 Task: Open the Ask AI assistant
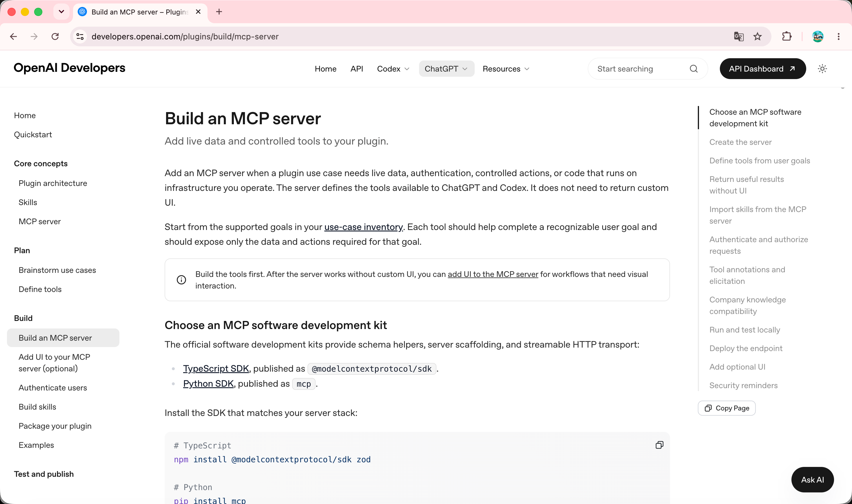812,480
